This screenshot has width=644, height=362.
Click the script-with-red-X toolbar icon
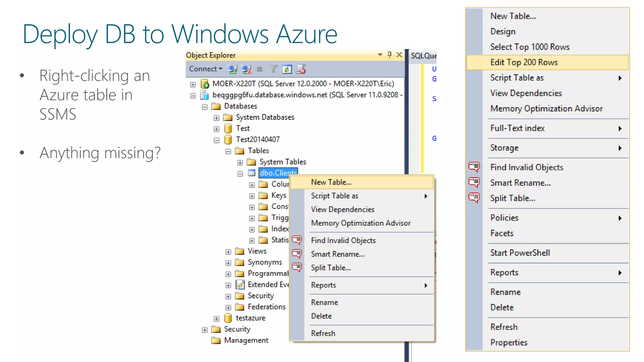click(x=301, y=69)
